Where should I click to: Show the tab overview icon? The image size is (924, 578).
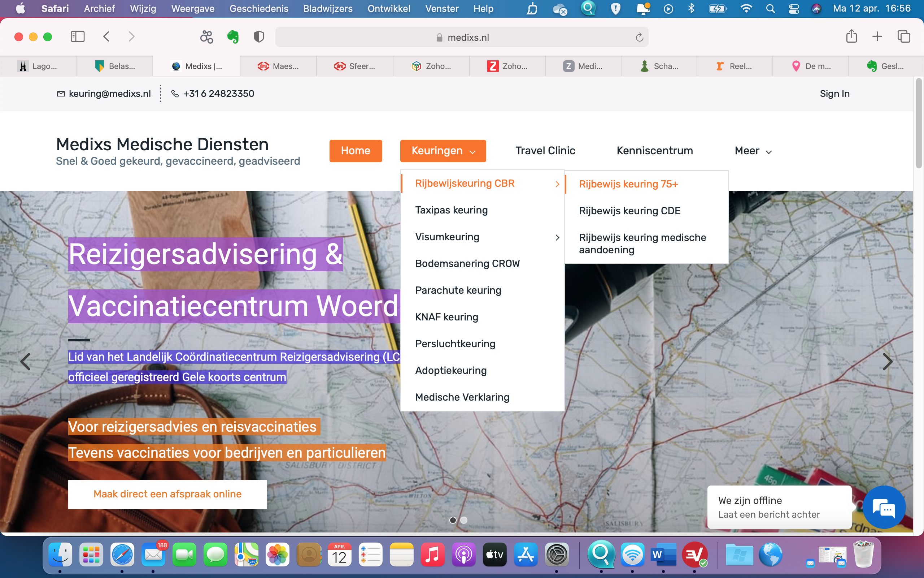[904, 37]
